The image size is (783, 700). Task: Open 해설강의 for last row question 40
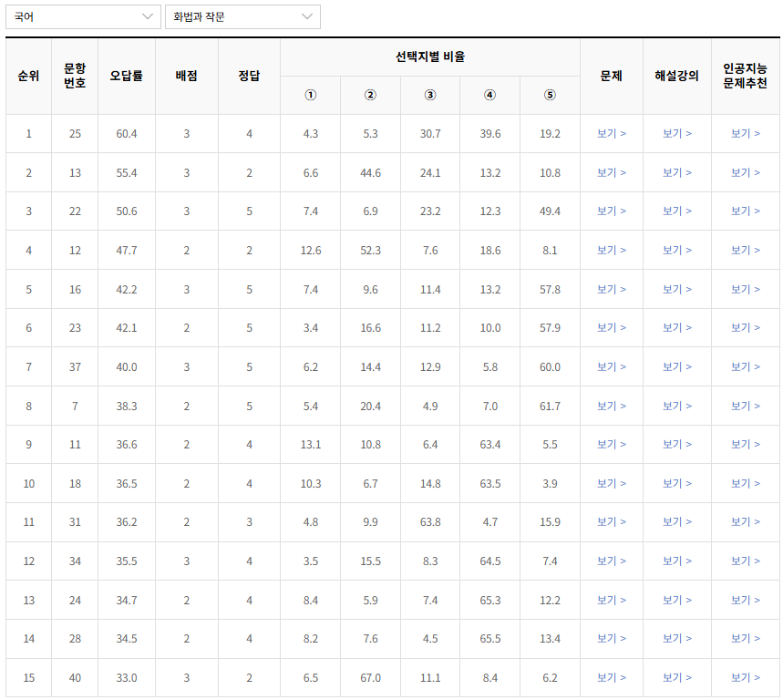[x=677, y=678]
